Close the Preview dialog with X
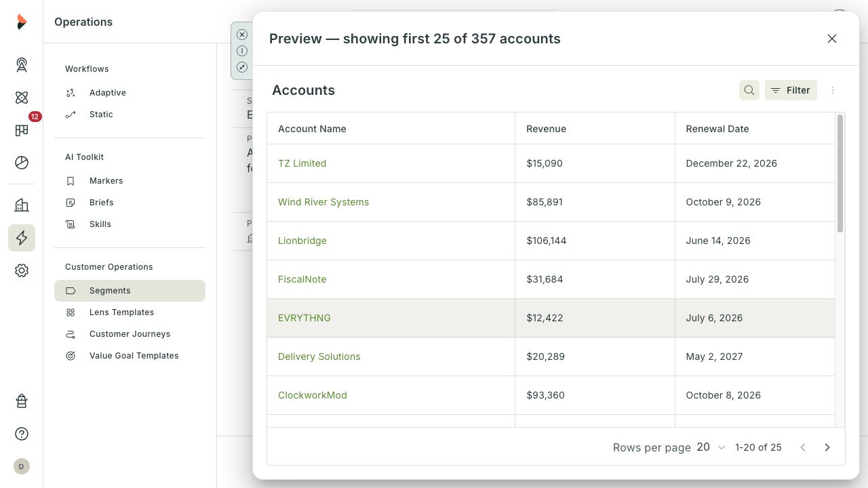The width and height of the screenshot is (868, 488). (832, 39)
